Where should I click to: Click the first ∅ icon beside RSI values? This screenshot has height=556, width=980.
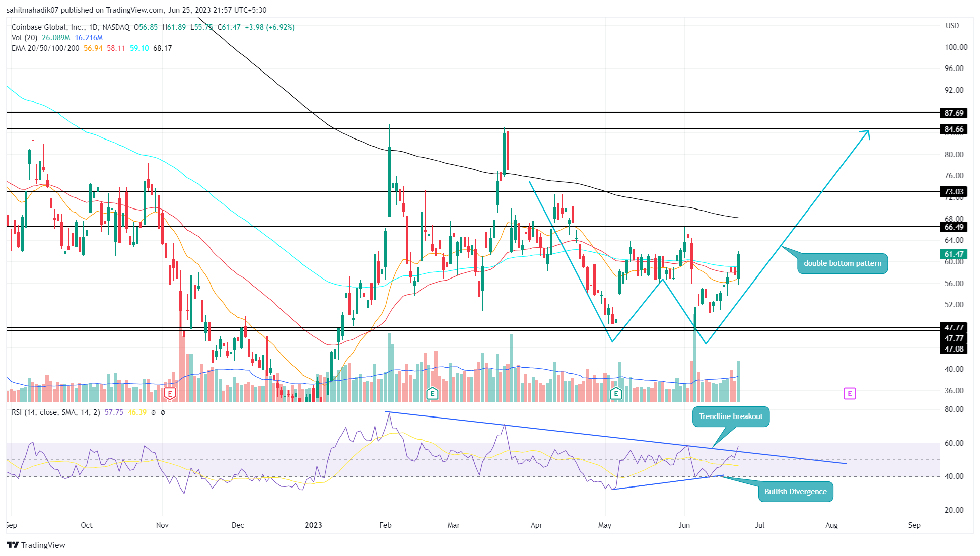(153, 412)
